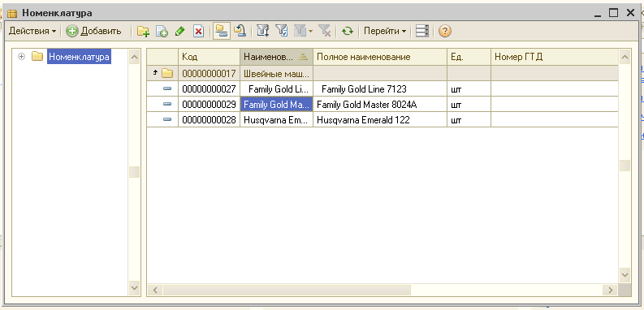Select code 00000000028 cell

[x=209, y=120]
